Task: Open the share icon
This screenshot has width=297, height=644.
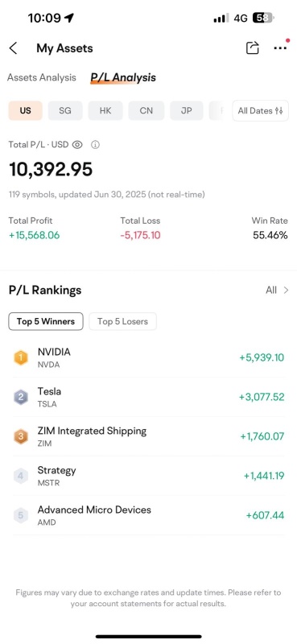Action: click(x=252, y=48)
